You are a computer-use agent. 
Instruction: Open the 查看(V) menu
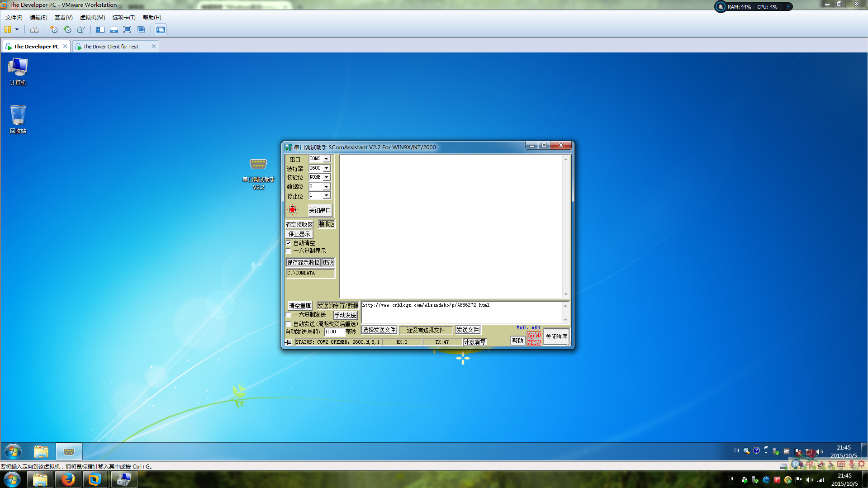[63, 17]
